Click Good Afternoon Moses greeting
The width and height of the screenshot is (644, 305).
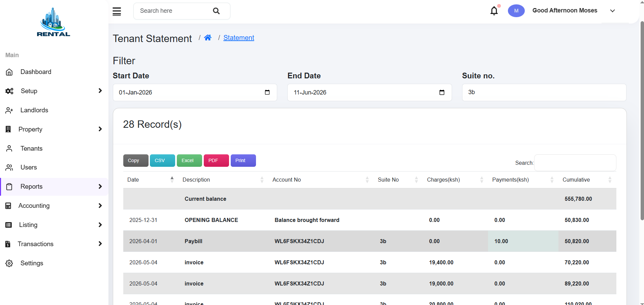click(x=565, y=10)
